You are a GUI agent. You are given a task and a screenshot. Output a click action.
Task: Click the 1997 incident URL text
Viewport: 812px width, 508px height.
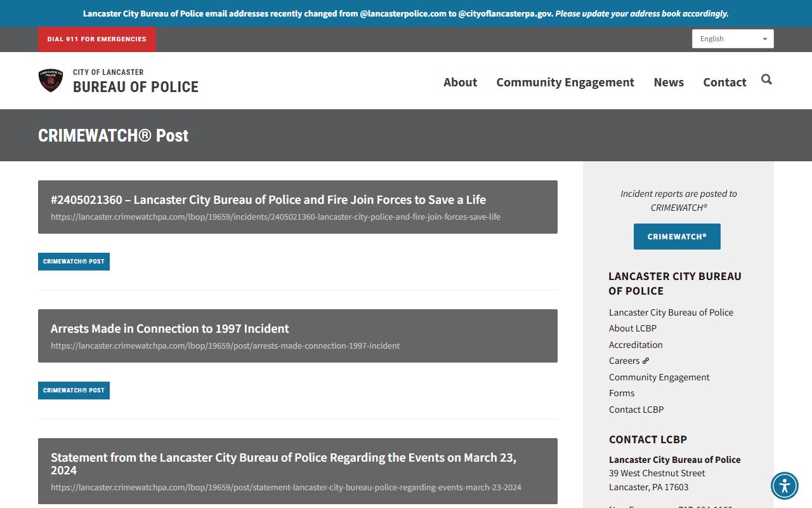(x=225, y=345)
